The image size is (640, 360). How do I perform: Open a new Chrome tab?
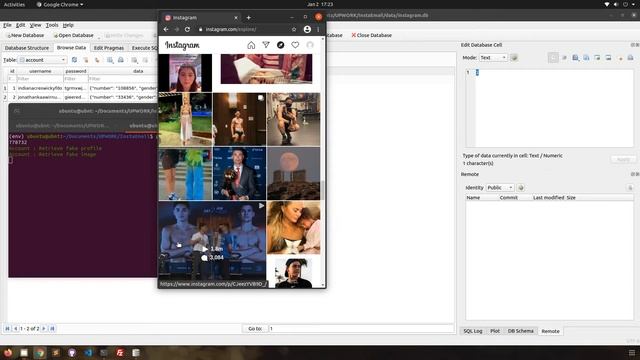tap(248, 18)
